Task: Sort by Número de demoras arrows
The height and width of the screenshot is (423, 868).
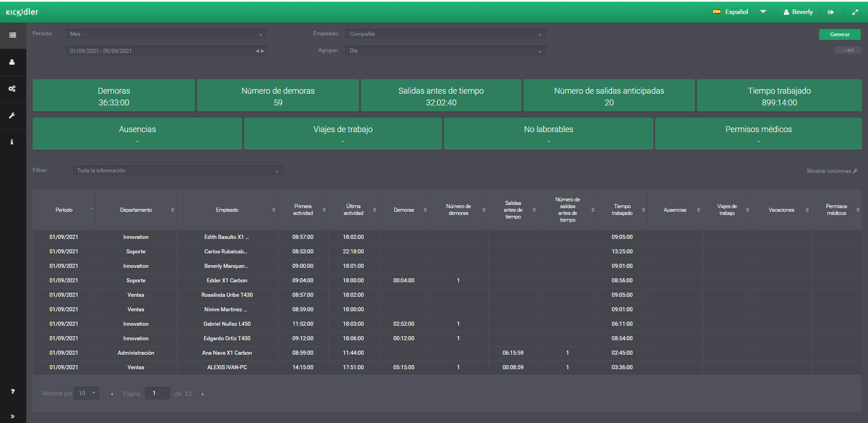Action: click(x=484, y=210)
